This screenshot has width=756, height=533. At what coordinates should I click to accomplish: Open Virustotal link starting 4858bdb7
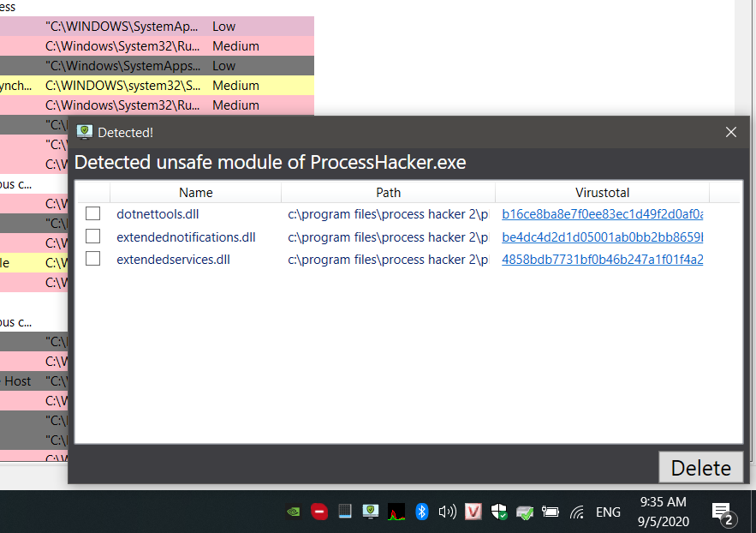[x=602, y=260]
